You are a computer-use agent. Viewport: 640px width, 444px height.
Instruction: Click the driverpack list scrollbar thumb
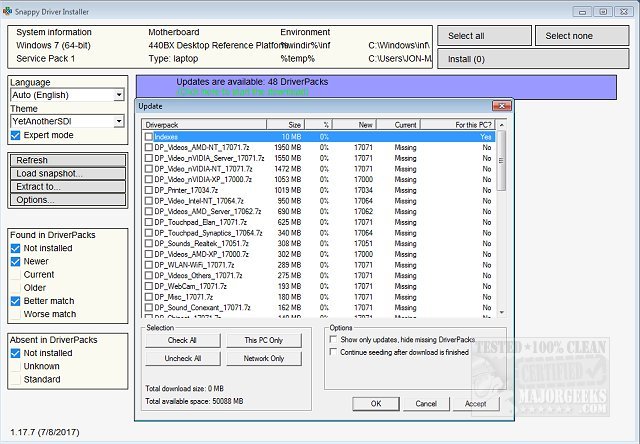pos(502,160)
